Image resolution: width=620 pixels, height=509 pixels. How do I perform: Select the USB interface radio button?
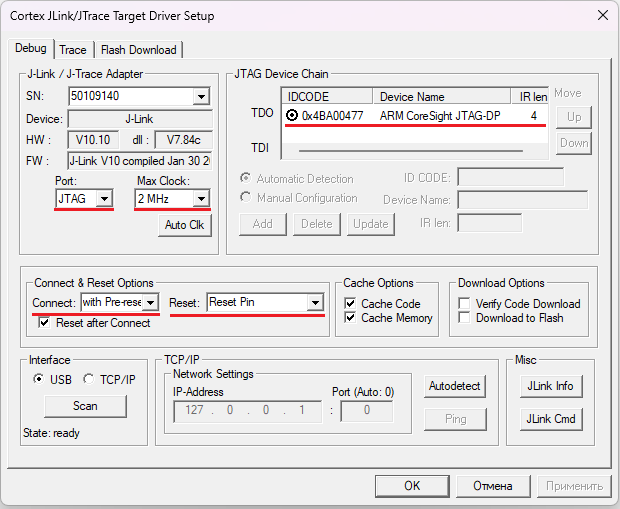point(39,379)
